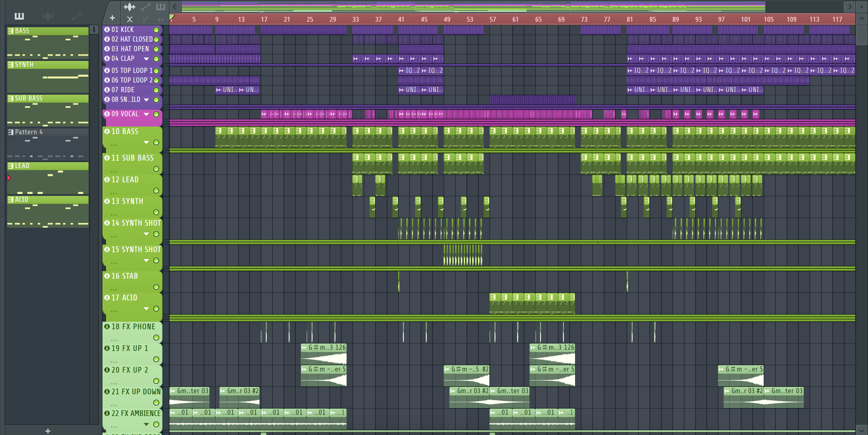Screen dimensions: 868x435
Task: Select the first G#m..3 126 audio clip
Action: coord(323,354)
